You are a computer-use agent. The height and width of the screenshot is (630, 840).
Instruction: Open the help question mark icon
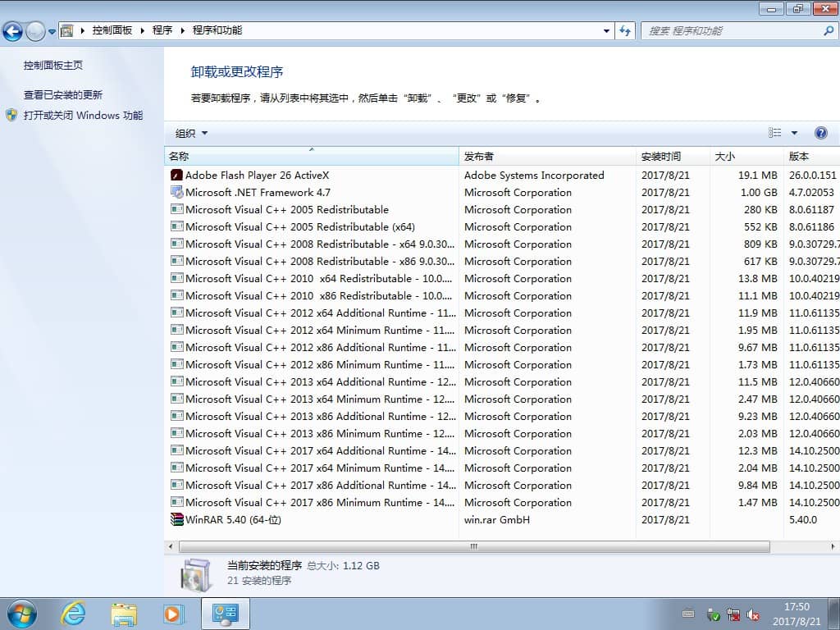[x=820, y=133]
